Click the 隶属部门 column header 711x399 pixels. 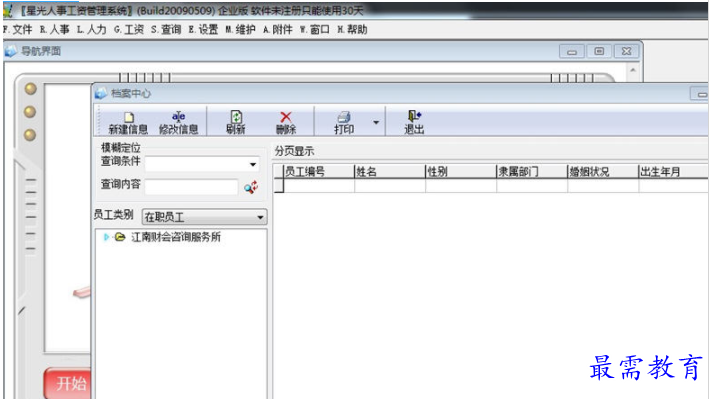(532, 171)
